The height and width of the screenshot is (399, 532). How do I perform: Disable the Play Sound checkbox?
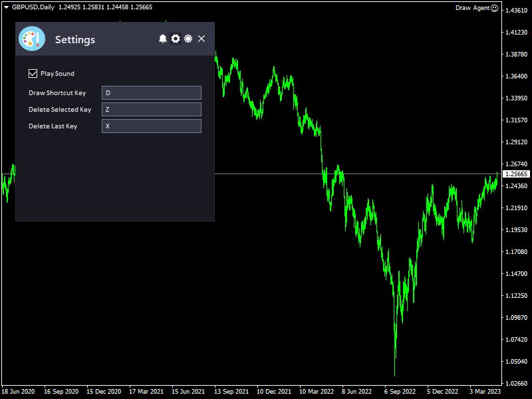click(33, 74)
